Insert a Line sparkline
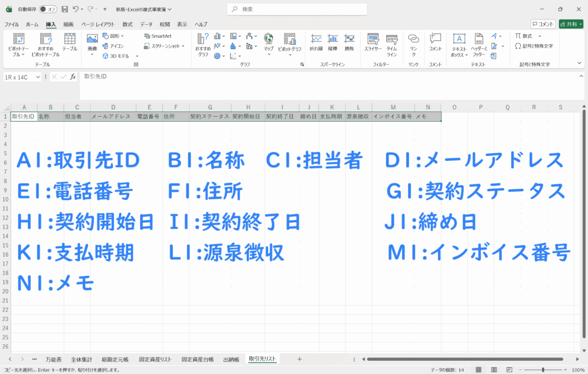The height and width of the screenshot is (374, 588). pos(316,43)
